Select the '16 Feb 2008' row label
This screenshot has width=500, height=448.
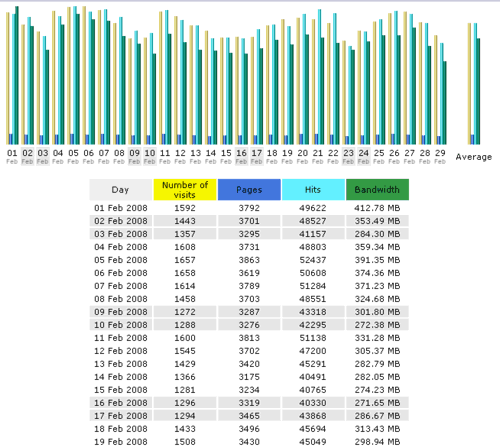121,403
